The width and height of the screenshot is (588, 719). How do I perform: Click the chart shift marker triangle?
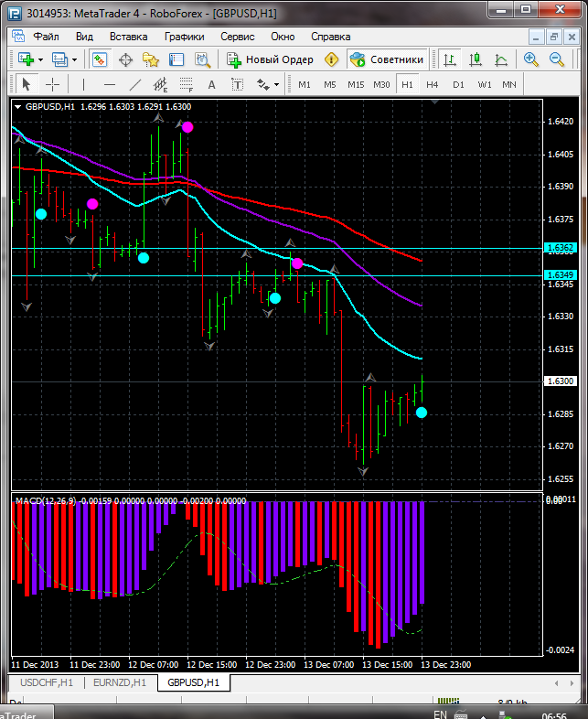[434, 102]
